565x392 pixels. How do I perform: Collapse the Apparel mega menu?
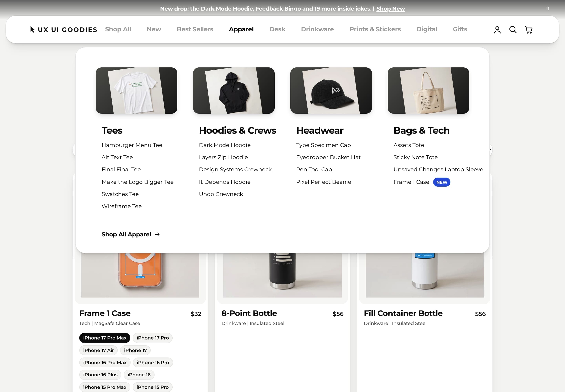coord(241,29)
